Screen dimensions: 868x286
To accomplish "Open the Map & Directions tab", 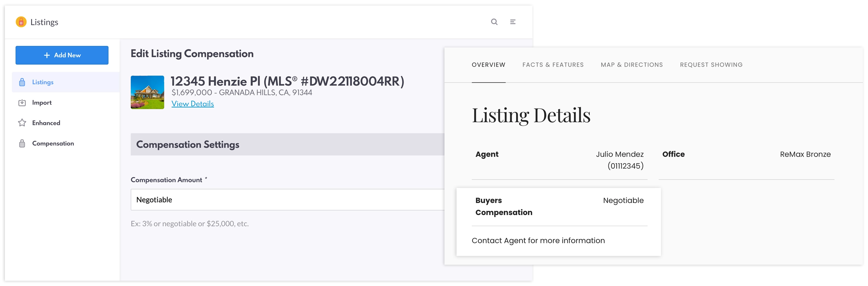I will pos(632,65).
